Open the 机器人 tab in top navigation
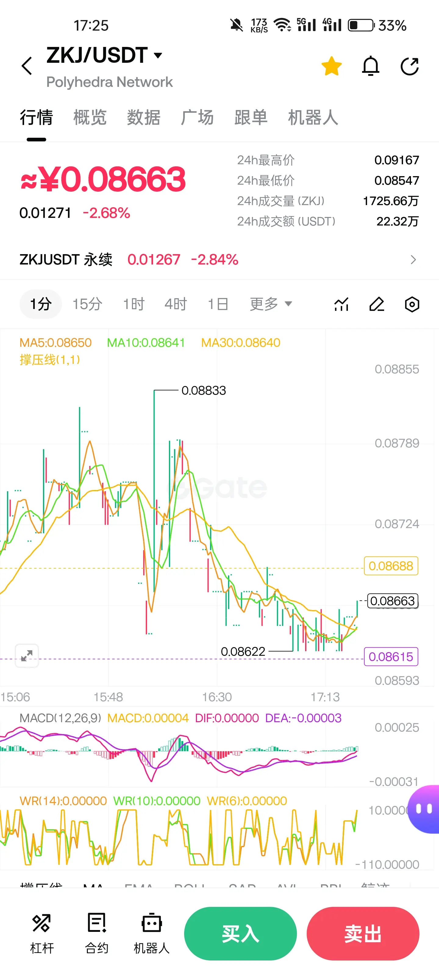The height and width of the screenshot is (980, 439). [x=313, y=117]
